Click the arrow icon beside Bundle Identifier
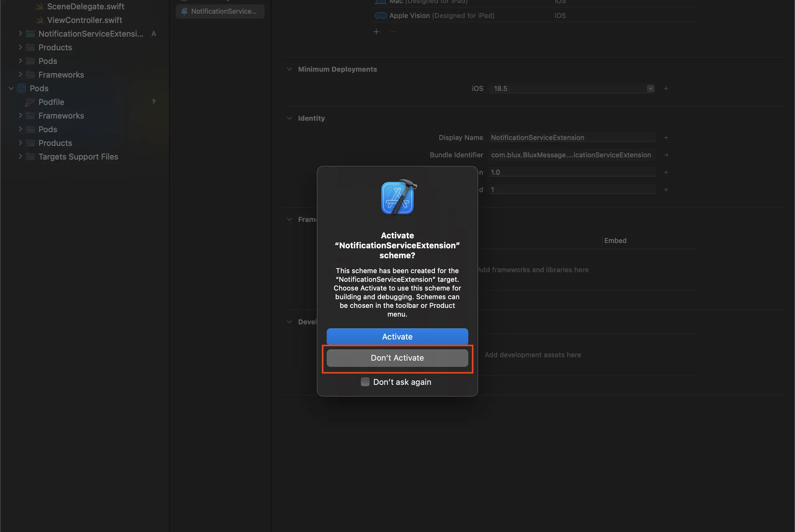 666,155
